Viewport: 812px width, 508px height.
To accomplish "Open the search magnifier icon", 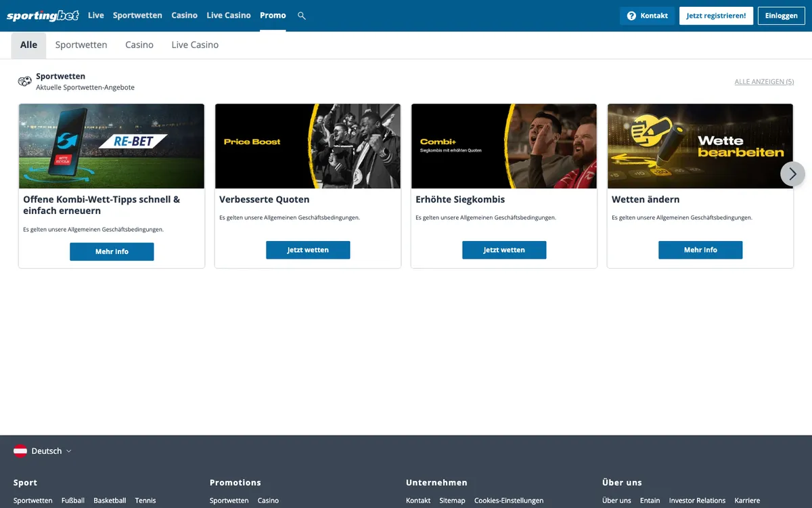I will point(302,16).
